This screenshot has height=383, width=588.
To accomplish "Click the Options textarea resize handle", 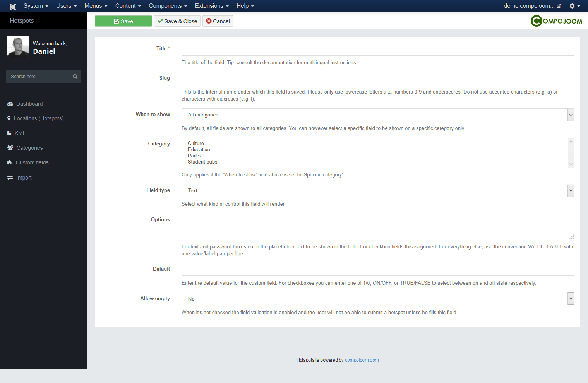I will [x=572, y=237].
